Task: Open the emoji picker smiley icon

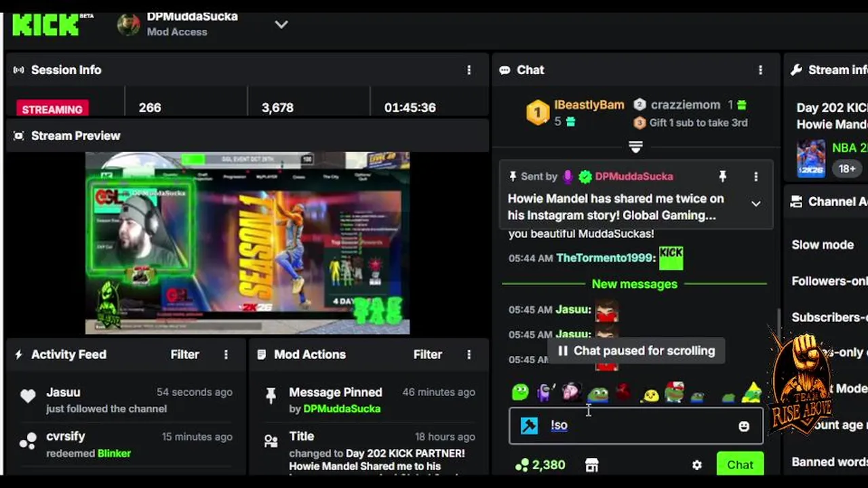Action: click(744, 426)
